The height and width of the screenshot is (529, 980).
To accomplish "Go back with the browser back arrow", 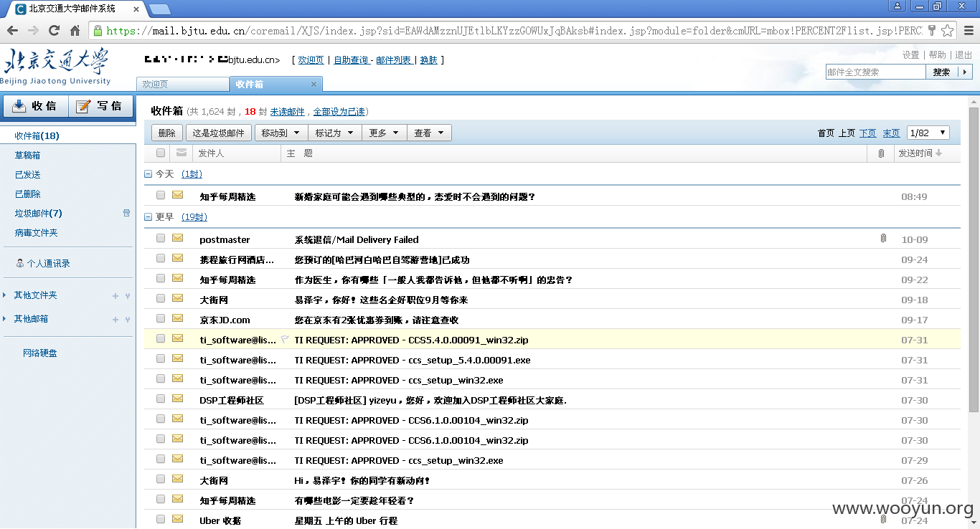I will [x=12, y=31].
